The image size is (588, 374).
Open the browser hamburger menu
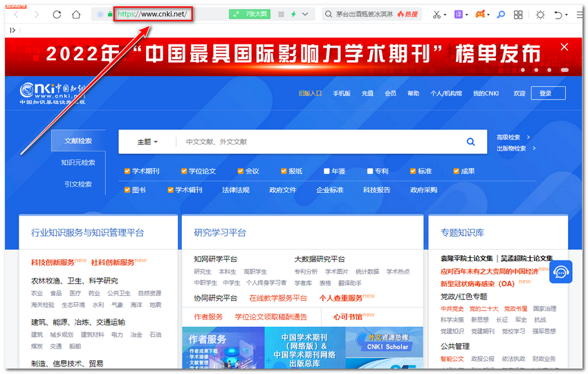580,15
